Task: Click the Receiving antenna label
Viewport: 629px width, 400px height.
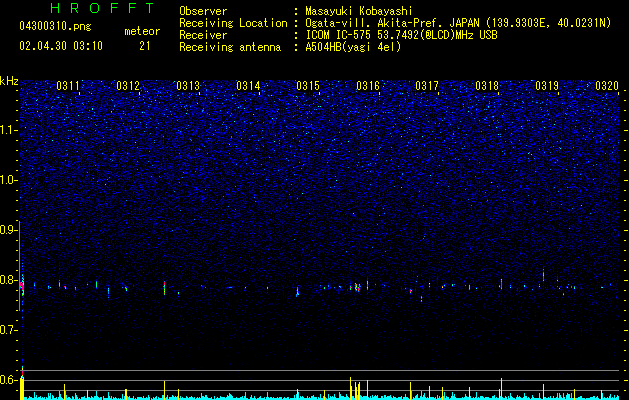Action: [230, 47]
